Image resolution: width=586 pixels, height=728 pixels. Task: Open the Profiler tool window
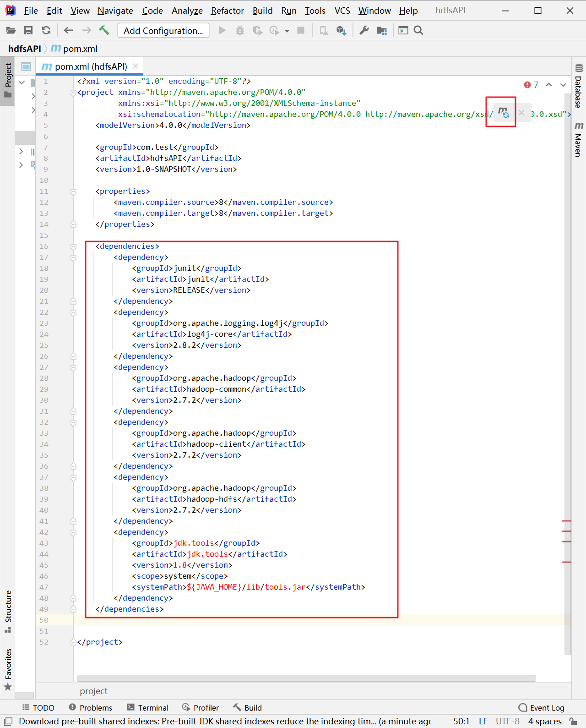pos(201,708)
